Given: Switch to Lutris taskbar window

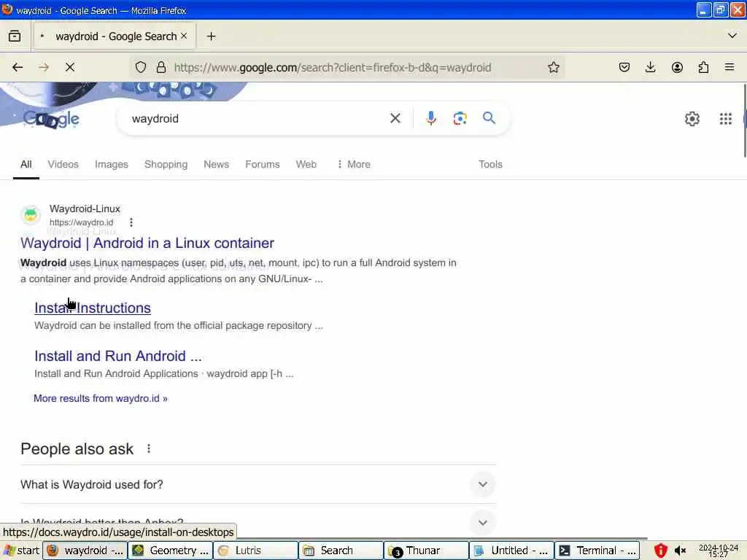Looking at the screenshot, I should 255,551.
